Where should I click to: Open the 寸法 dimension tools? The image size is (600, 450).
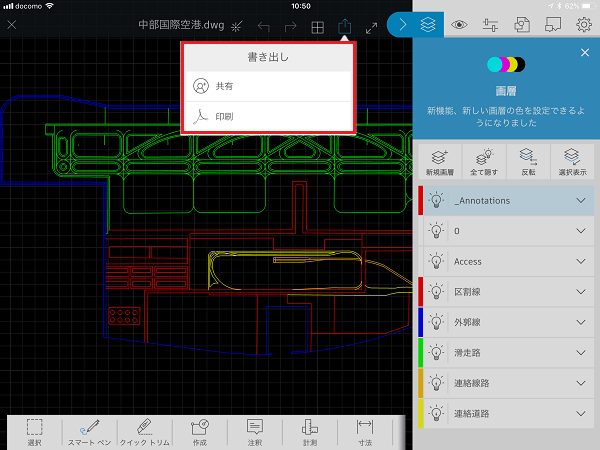click(365, 432)
